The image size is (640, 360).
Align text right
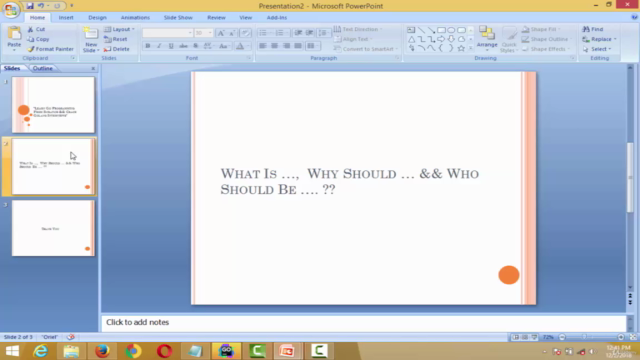point(287,46)
